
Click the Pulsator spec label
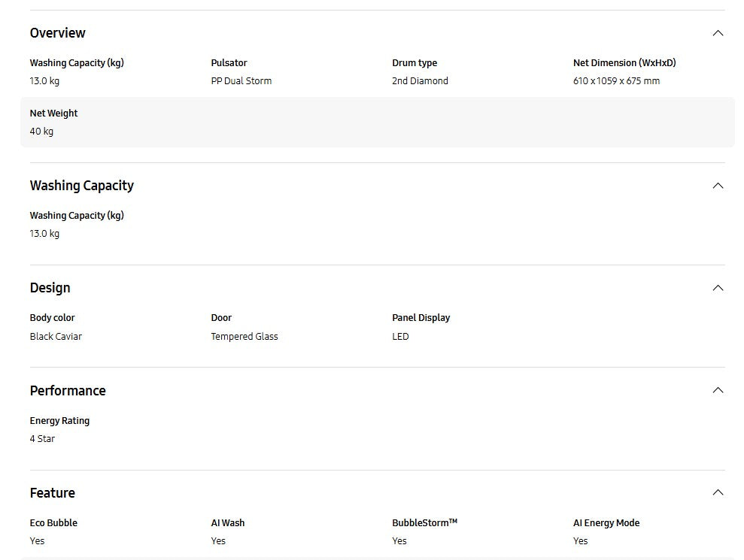[x=229, y=63]
